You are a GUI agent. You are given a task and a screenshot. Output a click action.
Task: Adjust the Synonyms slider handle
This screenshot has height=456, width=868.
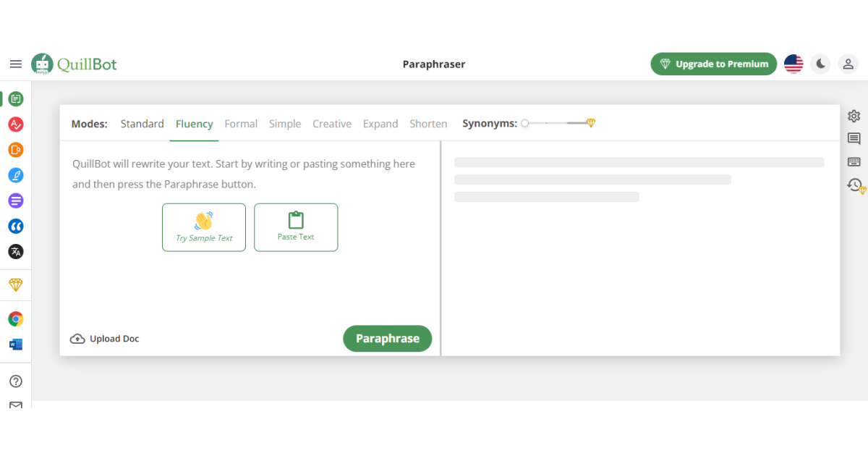pyautogui.click(x=525, y=123)
